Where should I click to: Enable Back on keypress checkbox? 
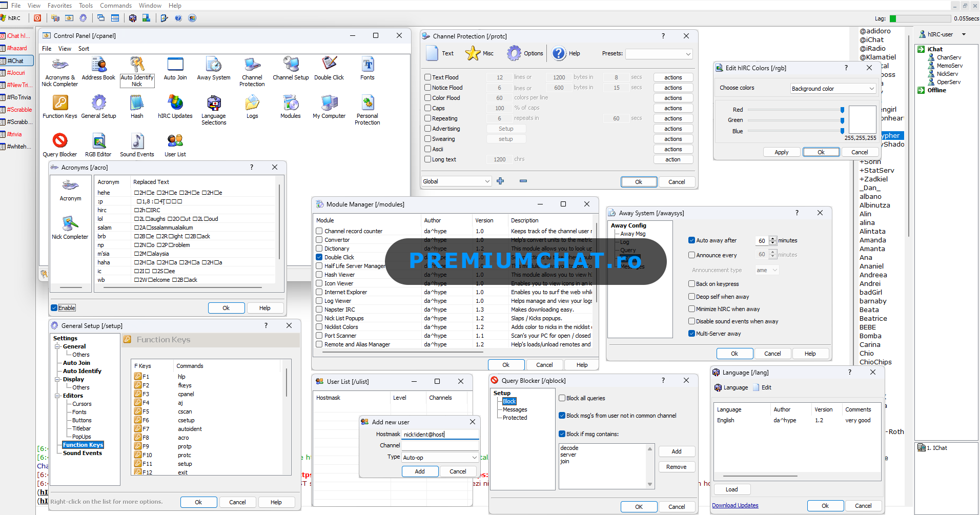point(691,284)
